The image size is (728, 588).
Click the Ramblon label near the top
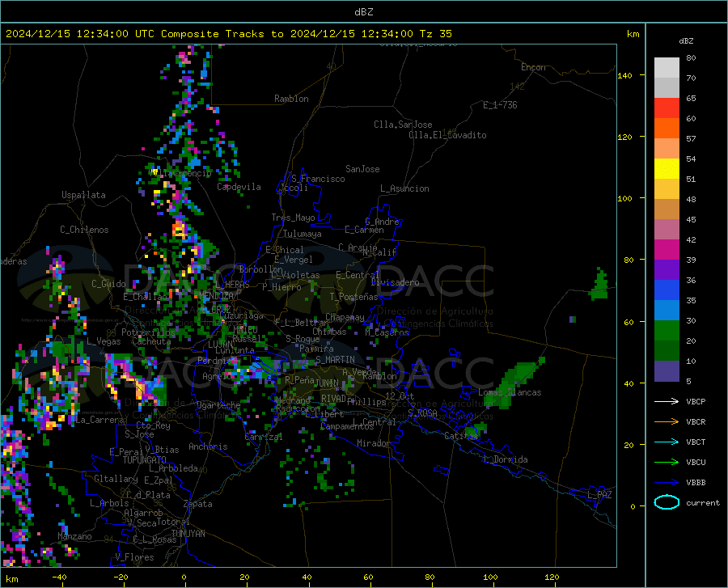coord(291,99)
